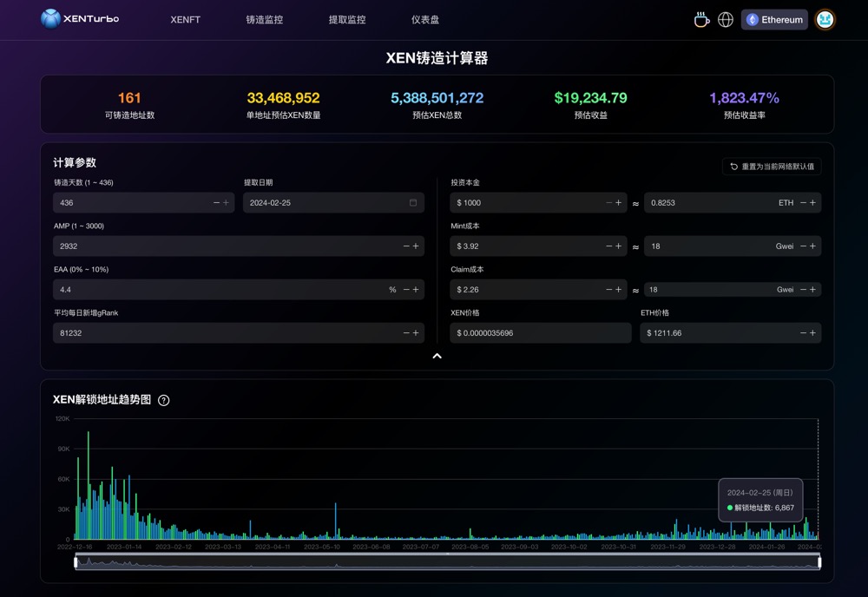Image resolution: width=868 pixels, height=597 pixels.
Task: Increase 铸造天数 with the plus button
Action: coord(226,202)
